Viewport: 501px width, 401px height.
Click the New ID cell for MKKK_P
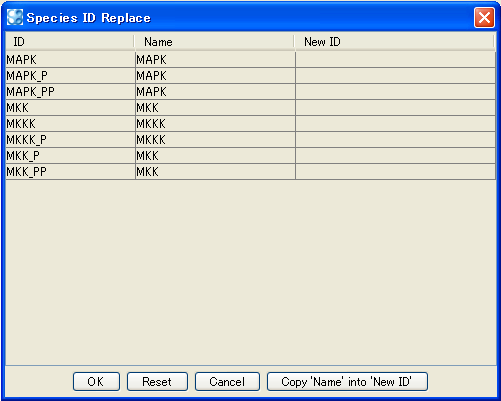(x=395, y=140)
